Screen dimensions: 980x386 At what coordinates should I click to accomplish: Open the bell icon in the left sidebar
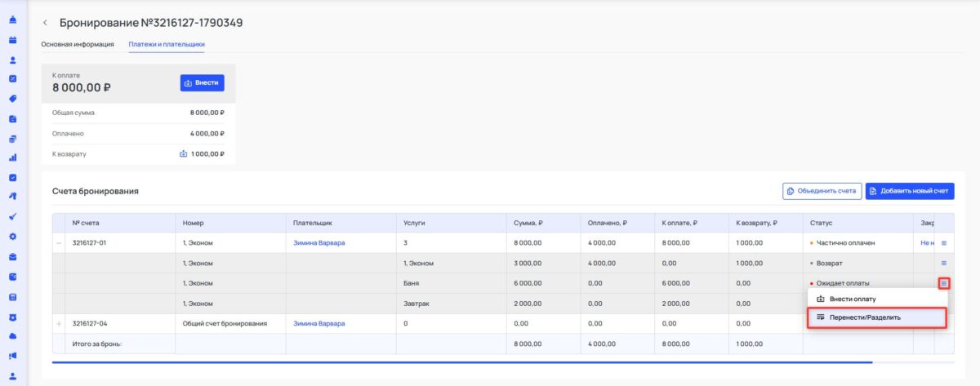coord(12,20)
